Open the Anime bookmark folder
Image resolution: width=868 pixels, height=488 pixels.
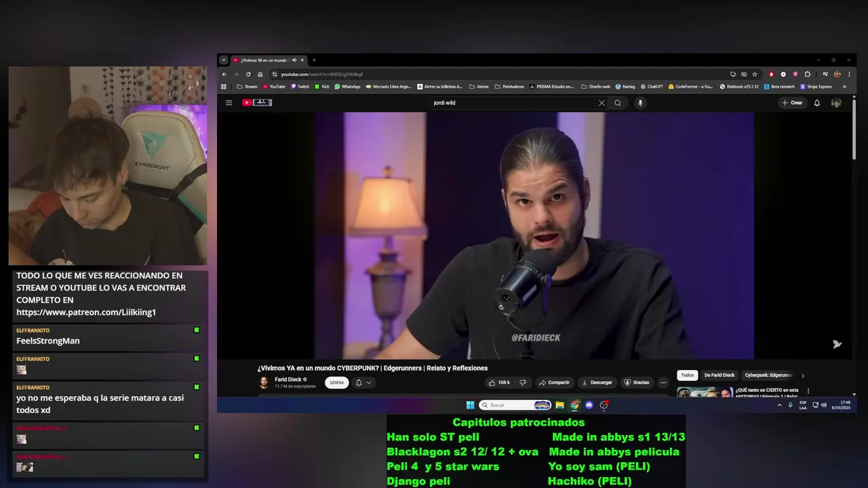[479, 87]
